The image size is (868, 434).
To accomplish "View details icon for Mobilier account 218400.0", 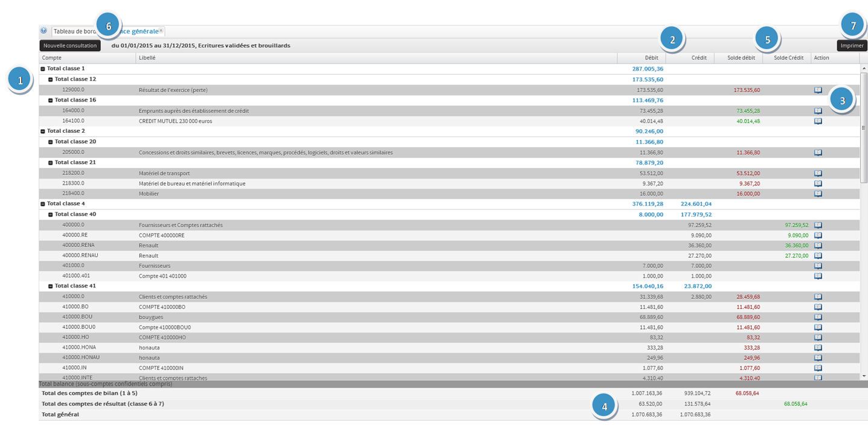I will coord(818,194).
